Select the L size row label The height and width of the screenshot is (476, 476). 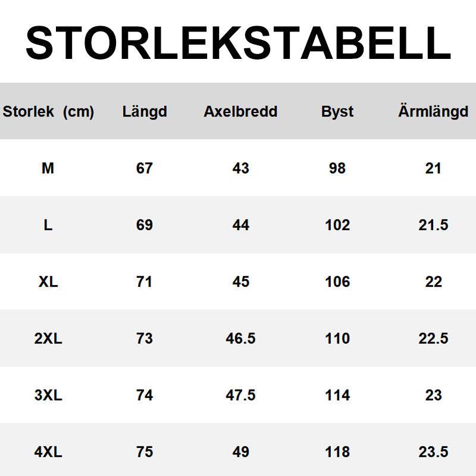click(x=48, y=225)
